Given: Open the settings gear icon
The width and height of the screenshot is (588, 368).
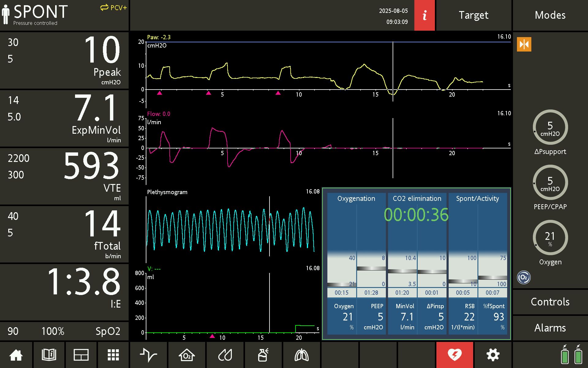Looking at the screenshot, I should (493, 355).
